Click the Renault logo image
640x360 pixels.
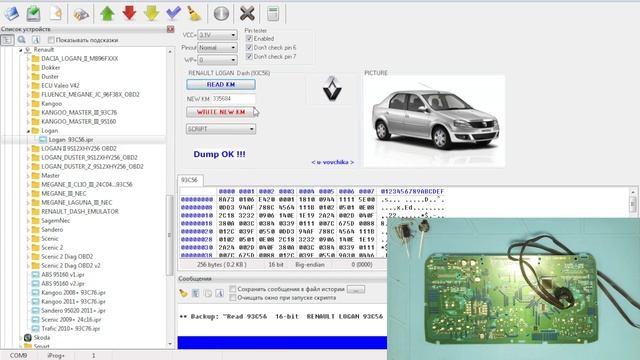(x=332, y=89)
